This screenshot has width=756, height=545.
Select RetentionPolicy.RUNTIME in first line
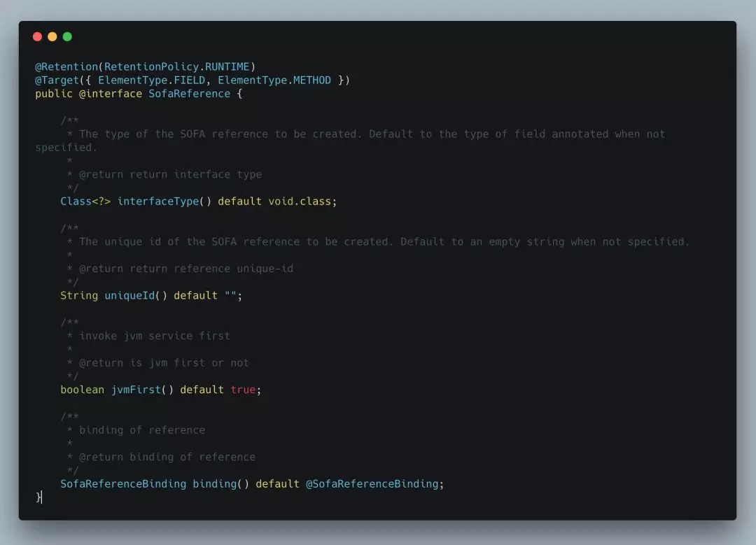(x=177, y=66)
